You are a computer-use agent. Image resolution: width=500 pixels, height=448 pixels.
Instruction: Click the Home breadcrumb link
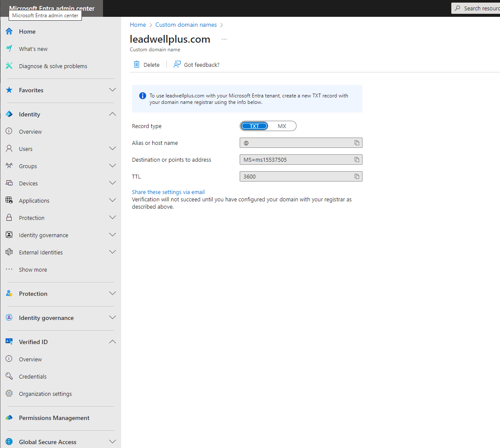pyautogui.click(x=138, y=25)
